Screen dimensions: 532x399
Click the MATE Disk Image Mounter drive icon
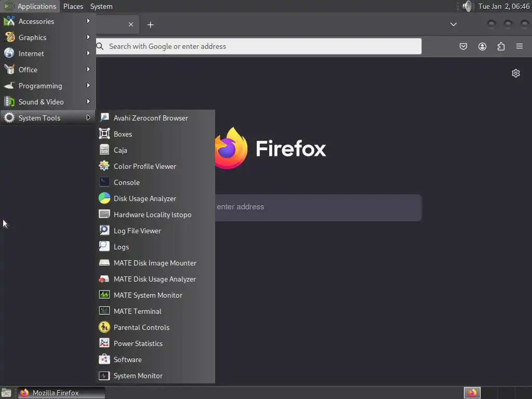point(104,262)
